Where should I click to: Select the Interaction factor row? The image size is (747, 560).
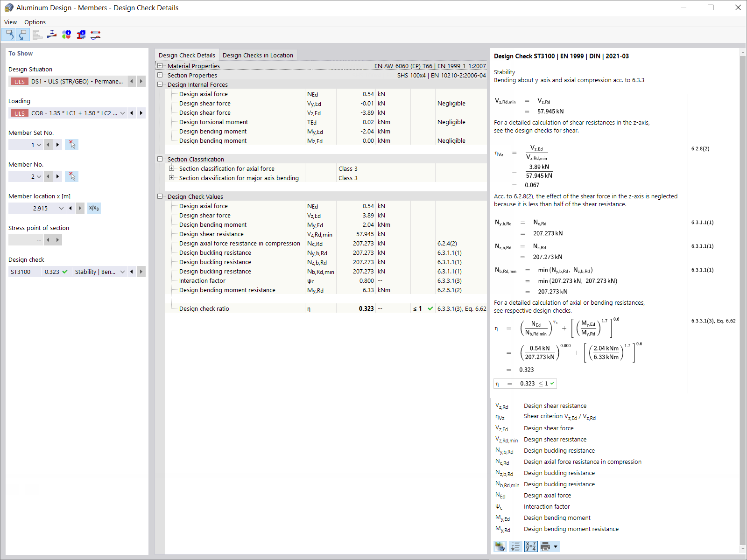(x=326, y=280)
